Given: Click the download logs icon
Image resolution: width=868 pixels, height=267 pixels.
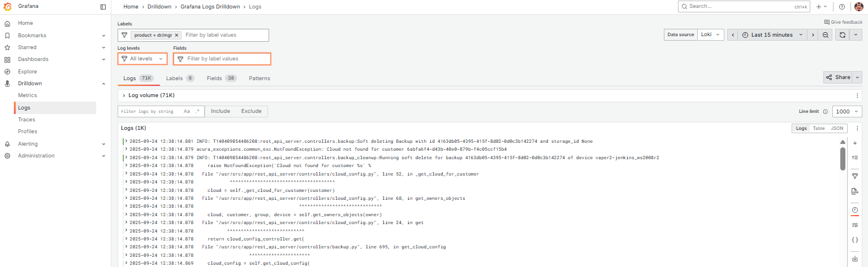Looking at the screenshot, I should pos(854,259).
